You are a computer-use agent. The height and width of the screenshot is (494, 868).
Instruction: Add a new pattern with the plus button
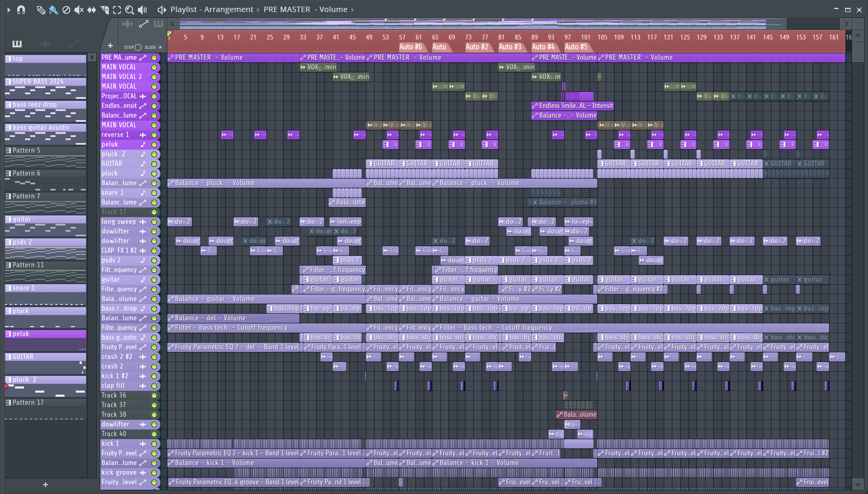46,485
